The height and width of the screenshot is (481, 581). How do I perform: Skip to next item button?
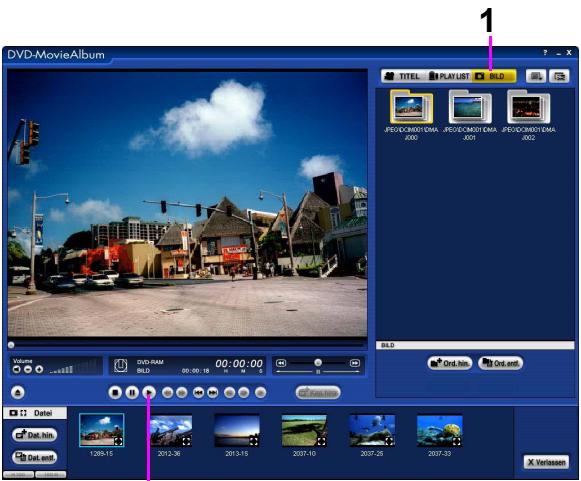pyautogui.click(x=213, y=392)
